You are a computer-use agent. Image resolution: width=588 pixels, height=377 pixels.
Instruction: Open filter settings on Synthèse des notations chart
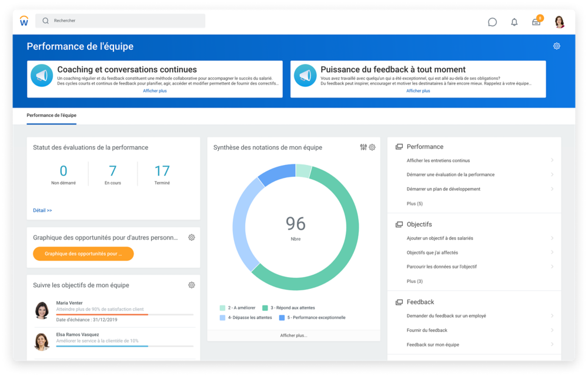[363, 147]
